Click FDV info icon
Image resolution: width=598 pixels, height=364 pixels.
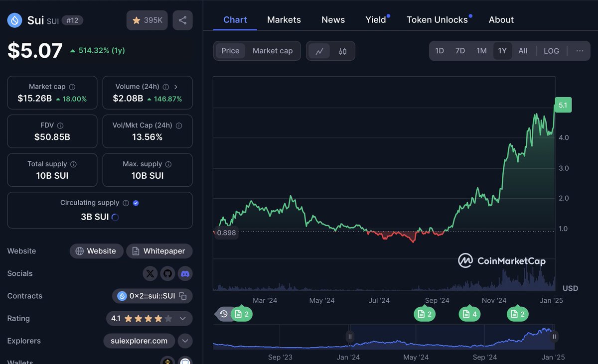click(60, 125)
